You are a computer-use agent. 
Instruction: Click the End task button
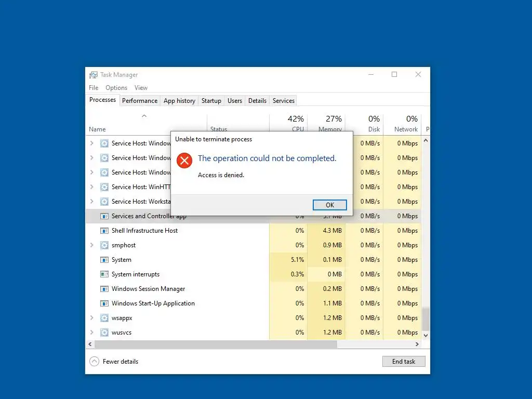point(403,362)
